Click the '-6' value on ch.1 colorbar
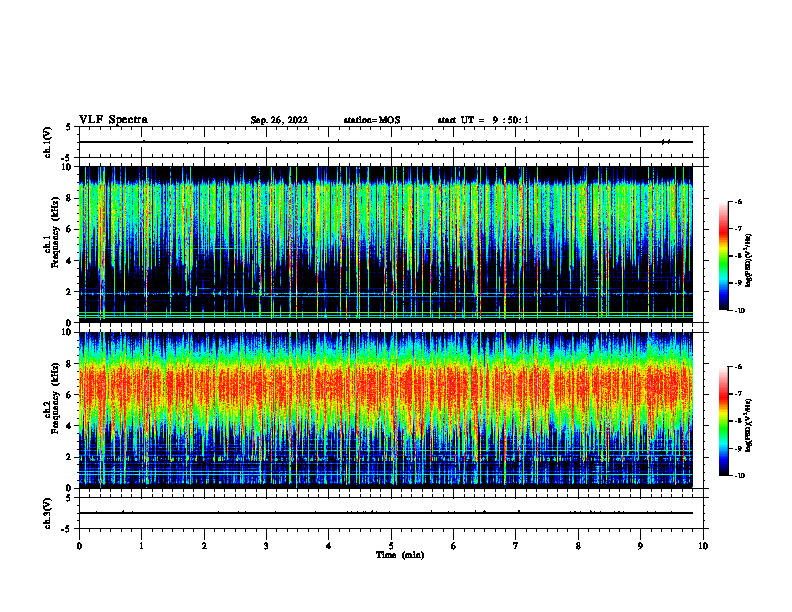 pos(739,202)
